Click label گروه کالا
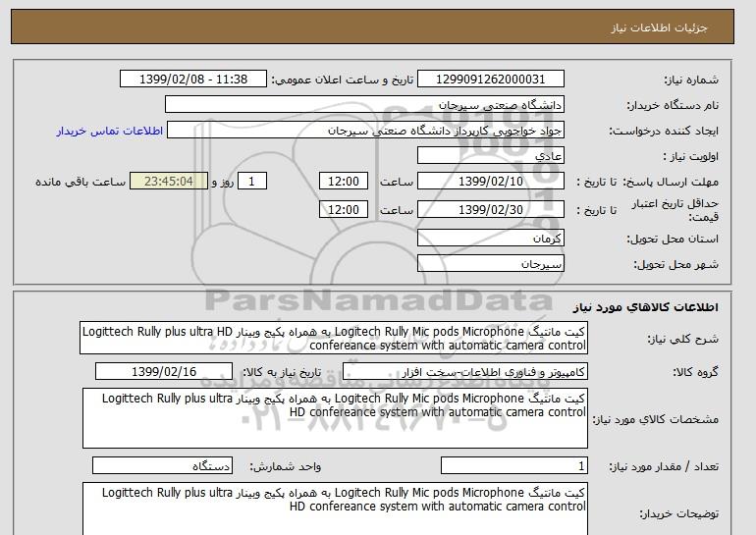The width and height of the screenshot is (756, 535). (696, 372)
